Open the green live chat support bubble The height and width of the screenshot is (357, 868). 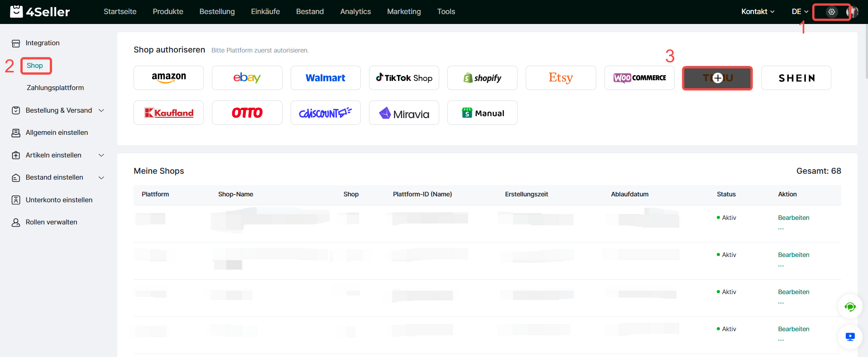850,307
